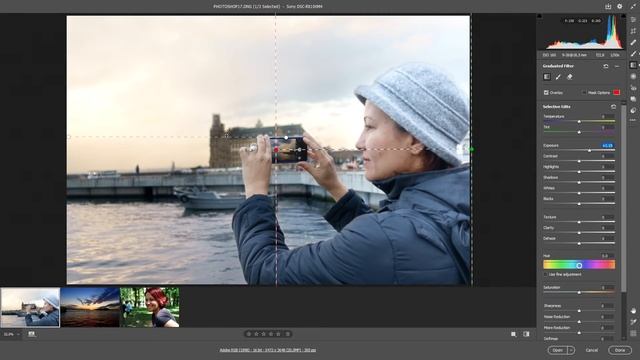Enable Use fine adjustment checkbox

pyautogui.click(x=546, y=274)
